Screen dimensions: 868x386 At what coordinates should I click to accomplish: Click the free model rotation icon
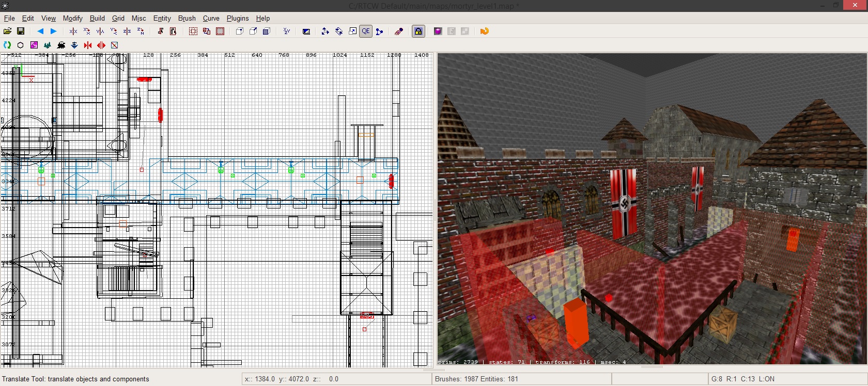click(399, 31)
